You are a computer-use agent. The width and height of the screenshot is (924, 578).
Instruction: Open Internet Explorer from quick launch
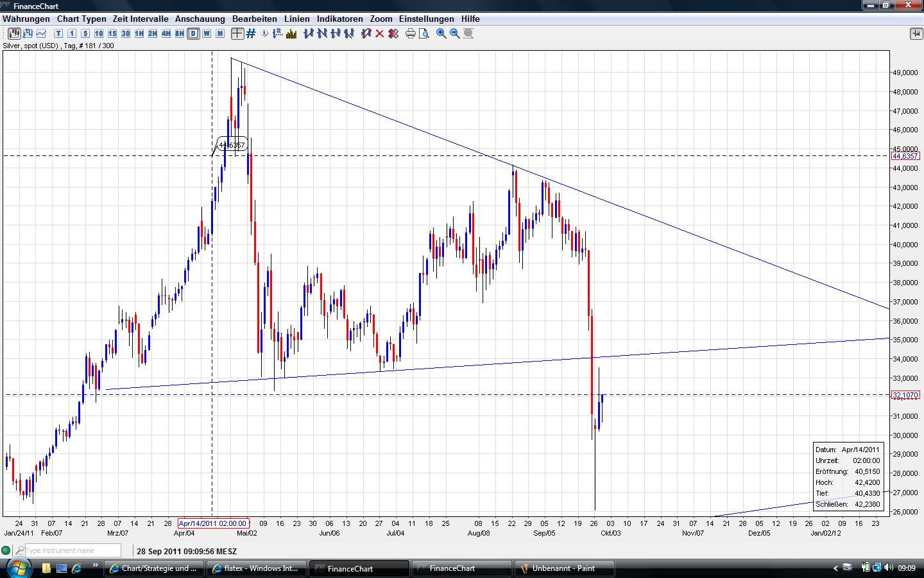pos(77,568)
